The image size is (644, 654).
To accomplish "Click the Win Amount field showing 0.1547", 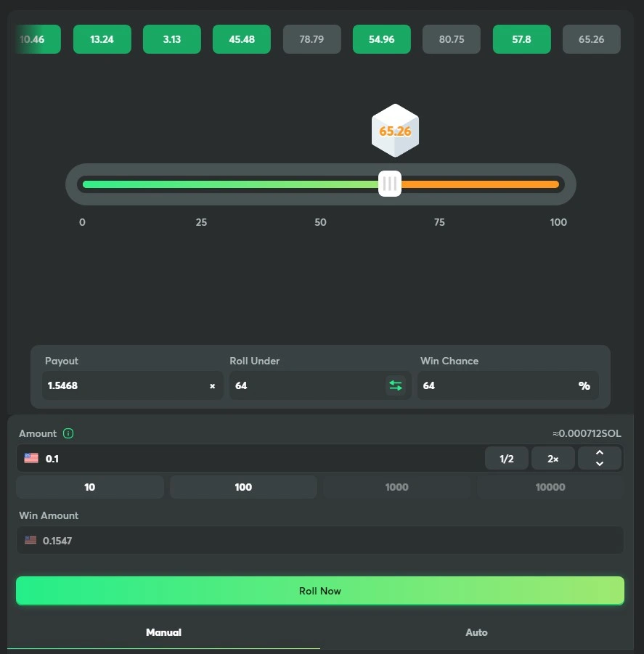I will tap(320, 541).
